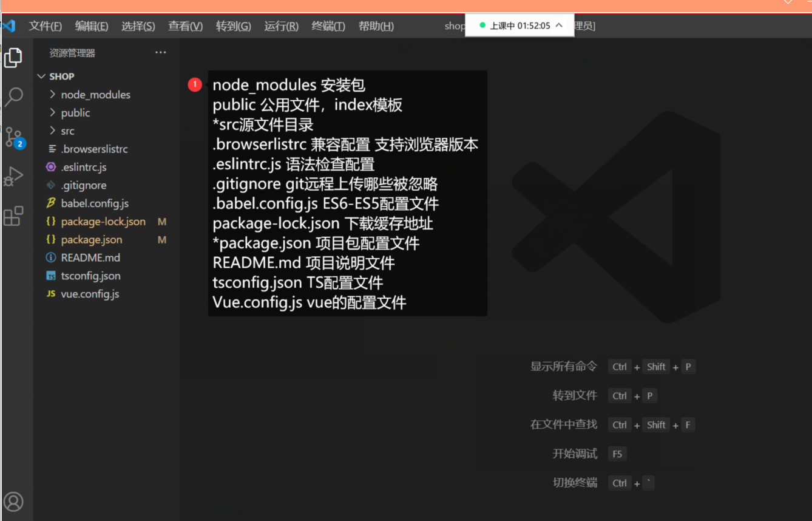
Task: Click the 转到文件 shortcut label
Action: click(575, 395)
